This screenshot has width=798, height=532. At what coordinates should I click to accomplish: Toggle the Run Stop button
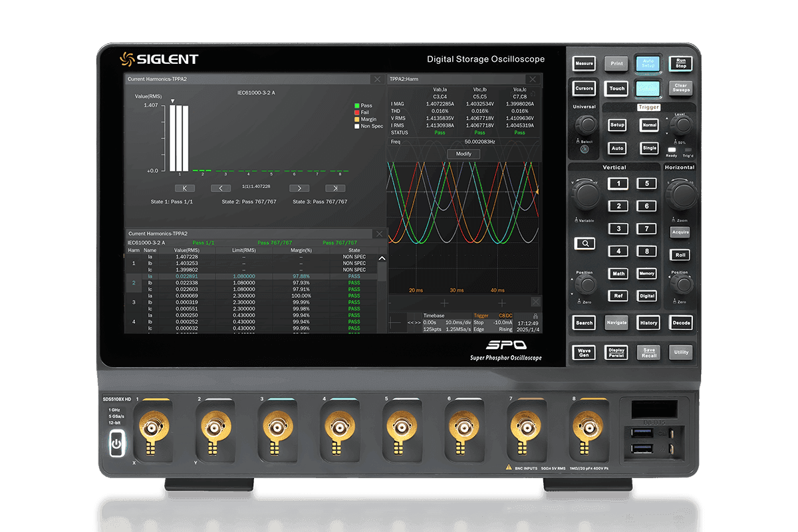(x=680, y=63)
